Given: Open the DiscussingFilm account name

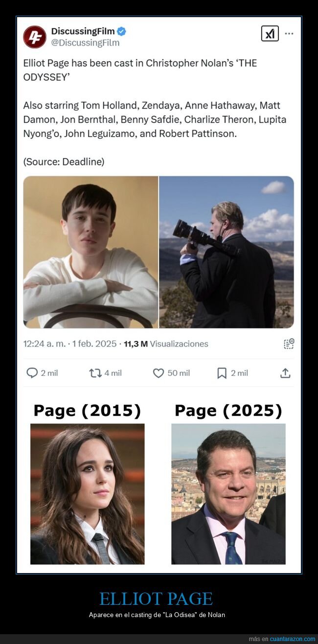Looking at the screenshot, I should click(82, 31).
